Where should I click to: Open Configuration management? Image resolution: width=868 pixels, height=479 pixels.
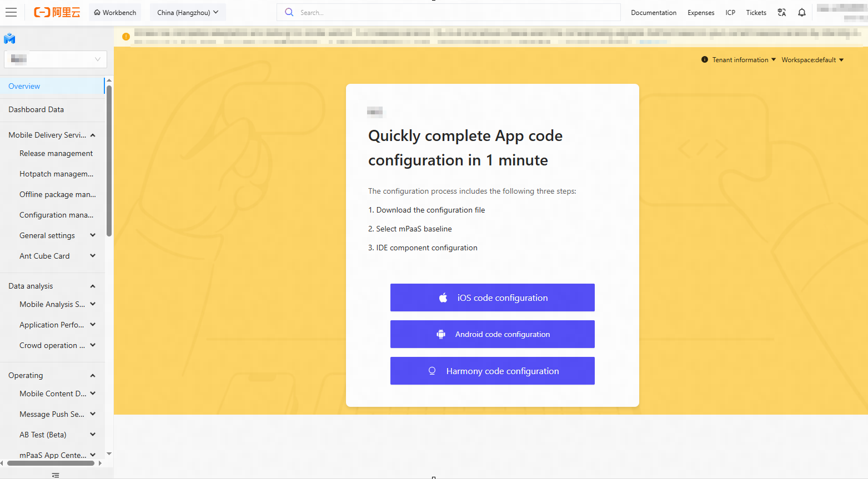(x=56, y=215)
